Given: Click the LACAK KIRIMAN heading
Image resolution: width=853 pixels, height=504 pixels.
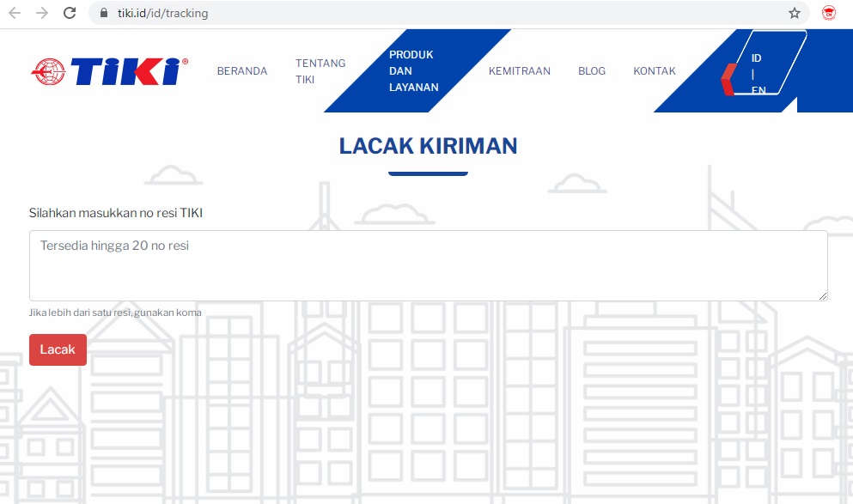Looking at the screenshot, I should point(428,146).
